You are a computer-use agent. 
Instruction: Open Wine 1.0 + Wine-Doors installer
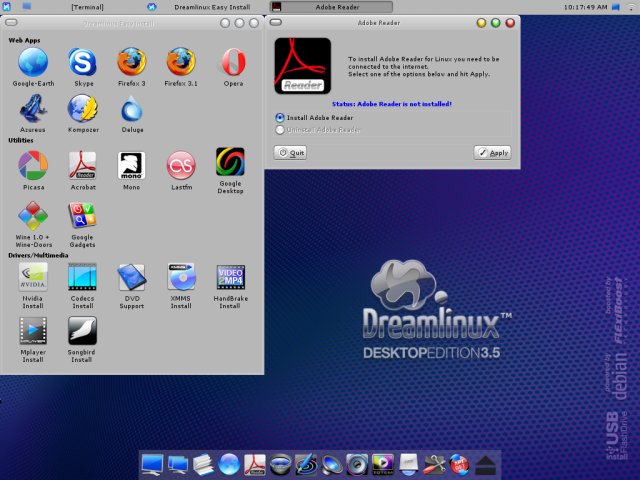[x=33, y=216]
